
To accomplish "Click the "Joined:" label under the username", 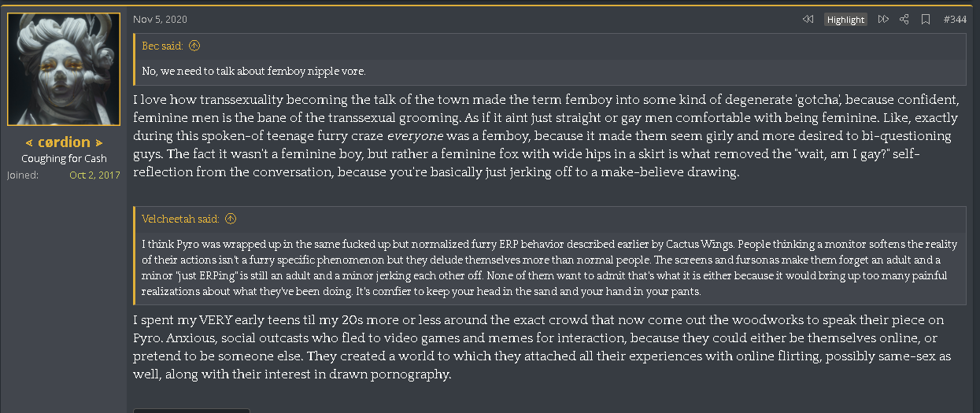I will 23,175.
